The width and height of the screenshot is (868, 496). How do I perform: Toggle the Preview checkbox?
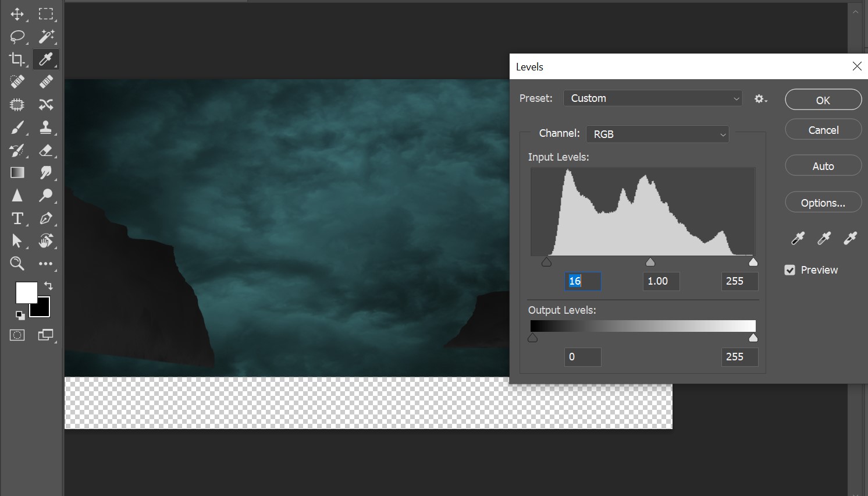point(790,270)
